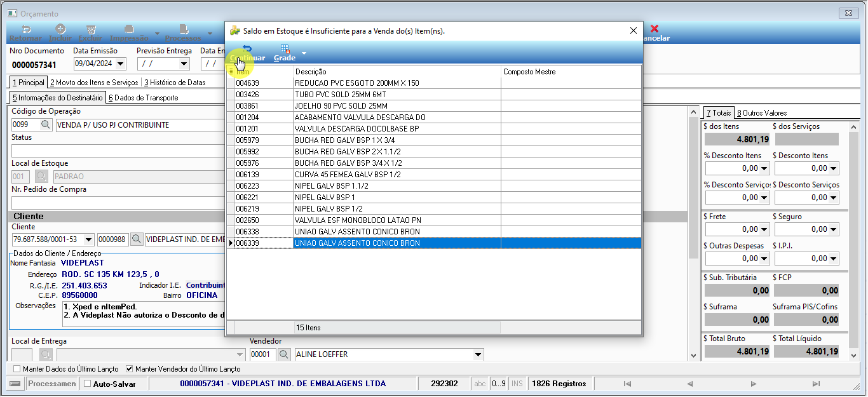Go to previous record navigation button

pos(689,384)
